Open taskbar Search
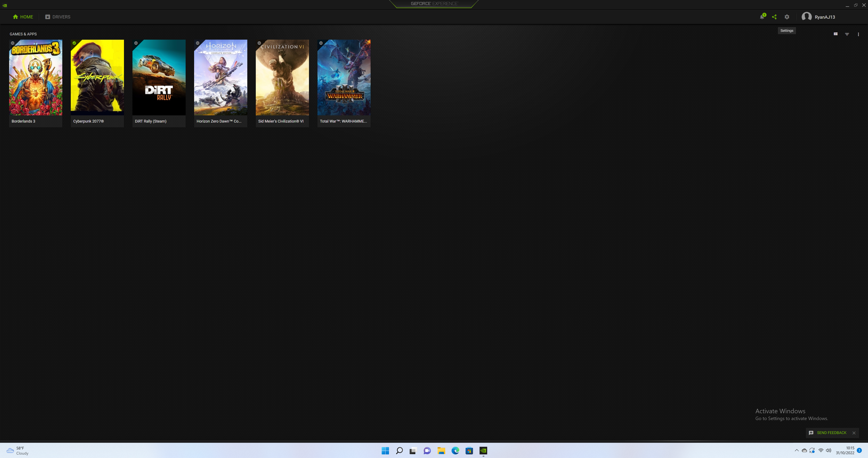Viewport: 868px width, 458px height. (399, 451)
